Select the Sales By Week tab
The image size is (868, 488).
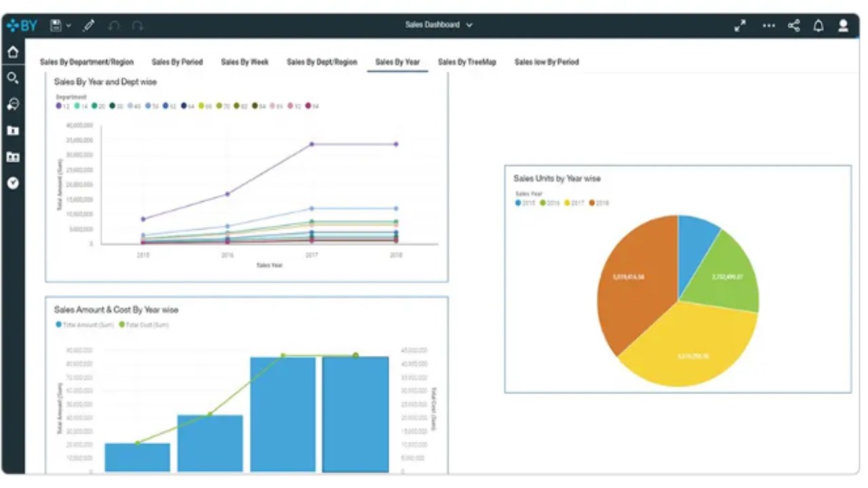[245, 62]
